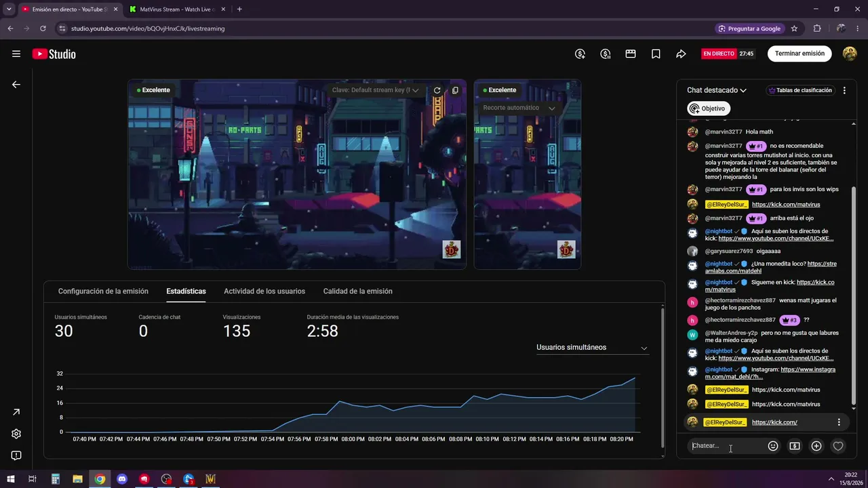
Task: Select the Emisión en directo browser tab
Action: tap(70, 9)
